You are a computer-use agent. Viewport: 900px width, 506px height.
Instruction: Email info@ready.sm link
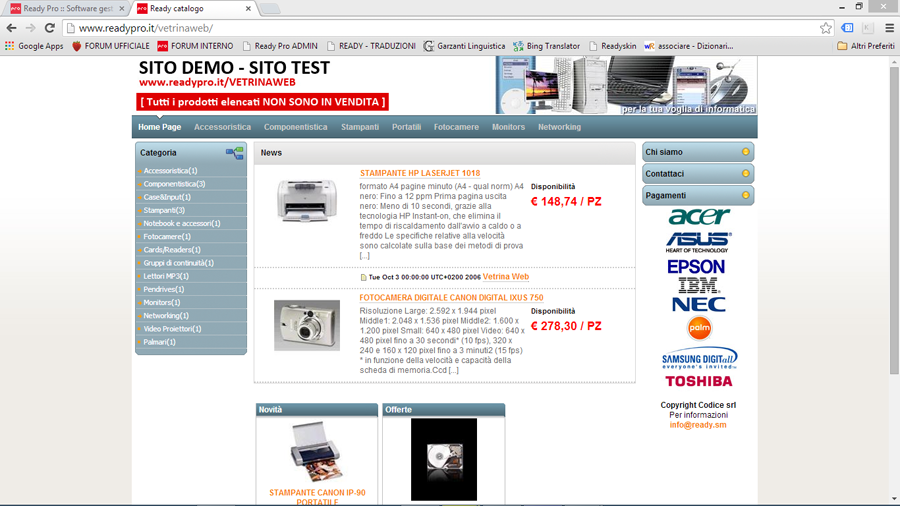697,425
